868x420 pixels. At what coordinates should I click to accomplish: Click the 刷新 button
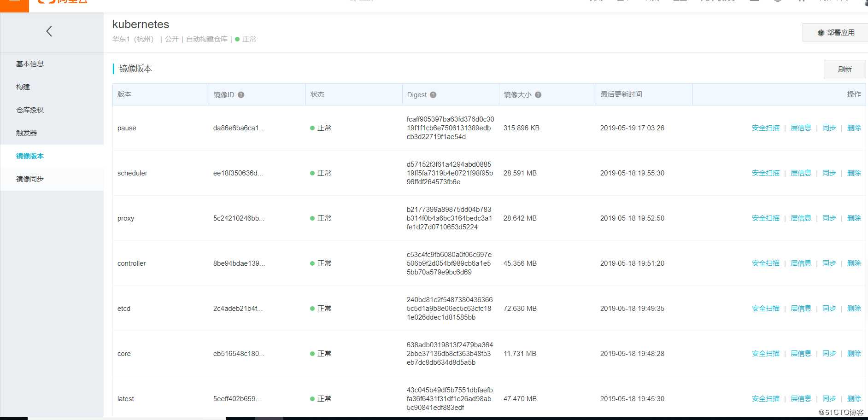coord(845,69)
